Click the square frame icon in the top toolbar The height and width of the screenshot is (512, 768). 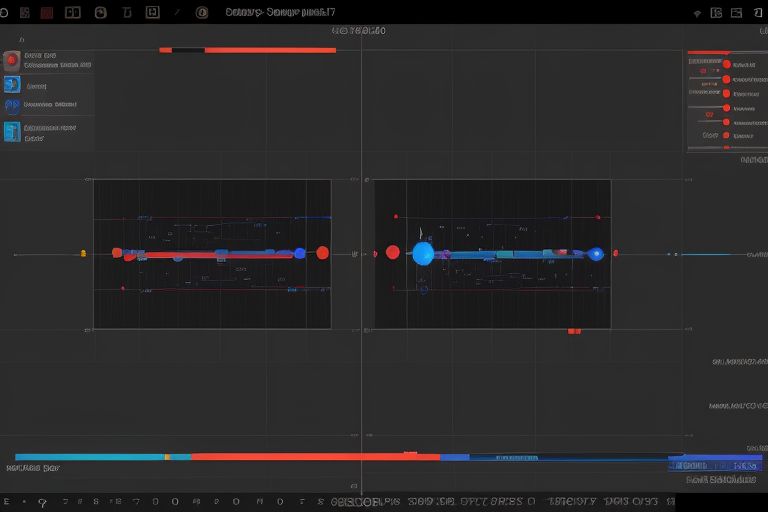(152, 13)
